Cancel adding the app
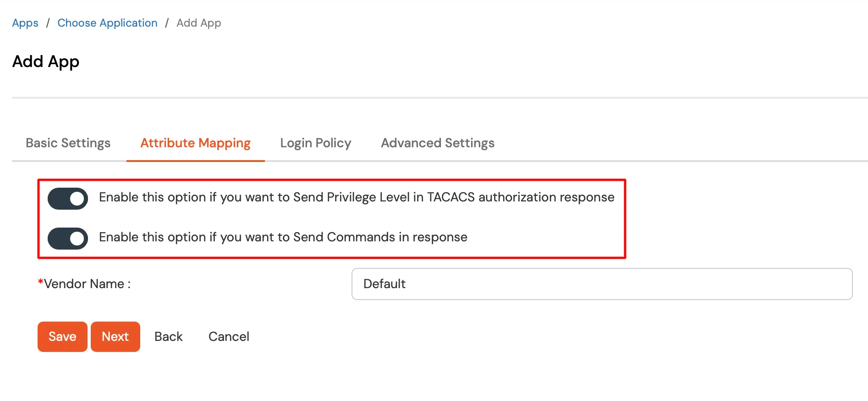 (229, 336)
